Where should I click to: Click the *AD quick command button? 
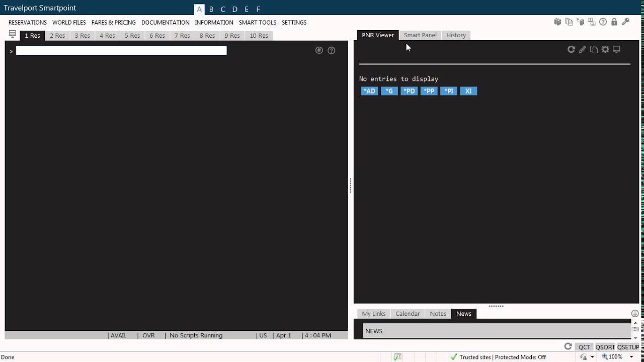pyautogui.click(x=369, y=91)
